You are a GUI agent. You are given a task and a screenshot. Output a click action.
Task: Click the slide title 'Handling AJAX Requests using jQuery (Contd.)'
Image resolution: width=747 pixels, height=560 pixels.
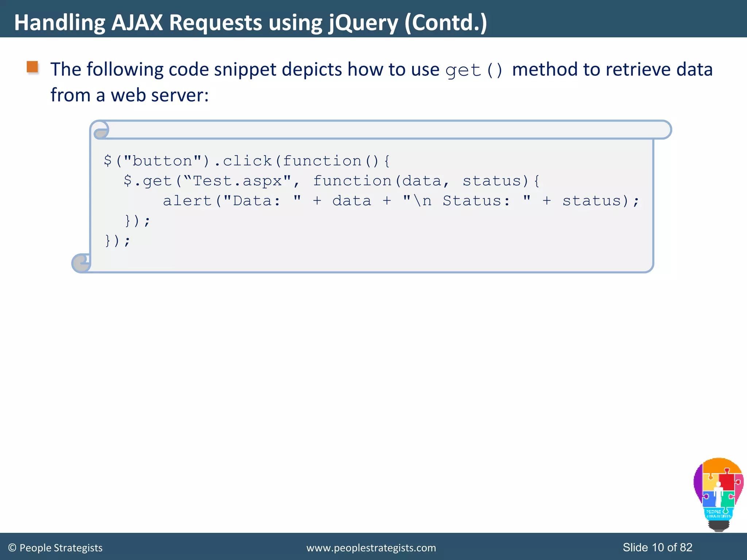(x=251, y=22)
